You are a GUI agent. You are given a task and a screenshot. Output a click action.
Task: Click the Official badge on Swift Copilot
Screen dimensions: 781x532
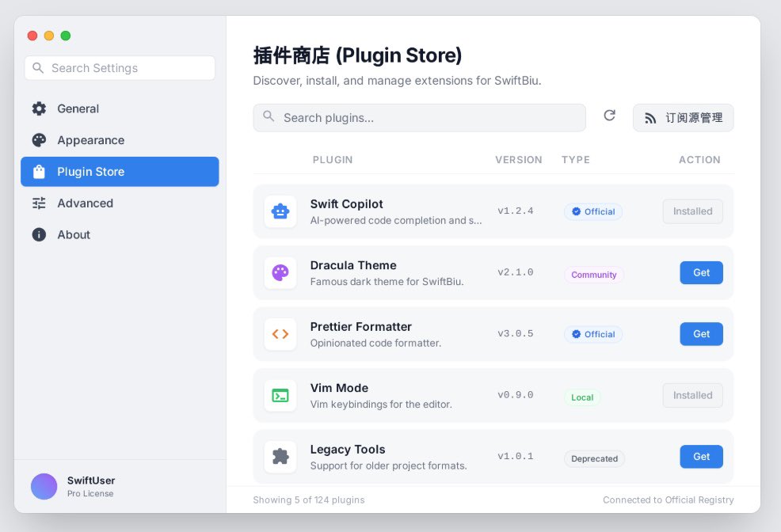pos(593,211)
